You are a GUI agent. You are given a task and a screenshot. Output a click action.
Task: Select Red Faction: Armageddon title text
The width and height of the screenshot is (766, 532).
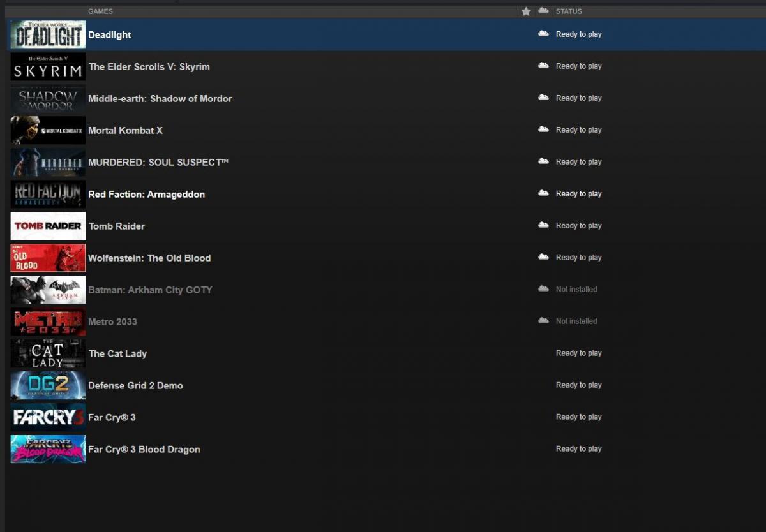tap(147, 195)
